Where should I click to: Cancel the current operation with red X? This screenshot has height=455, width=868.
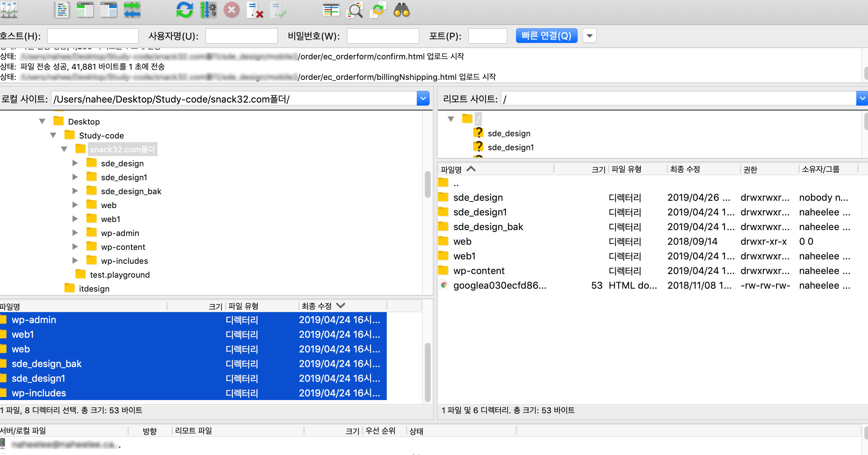point(231,10)
